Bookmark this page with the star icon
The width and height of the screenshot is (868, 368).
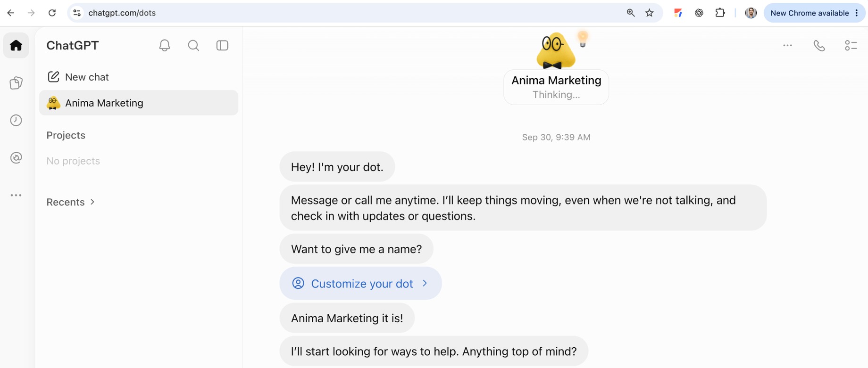[650, 13]
